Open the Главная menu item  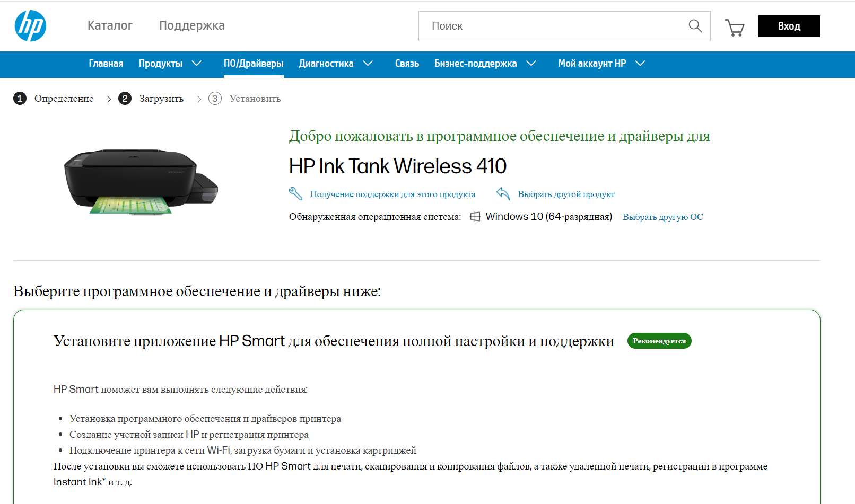pos(106,64)
